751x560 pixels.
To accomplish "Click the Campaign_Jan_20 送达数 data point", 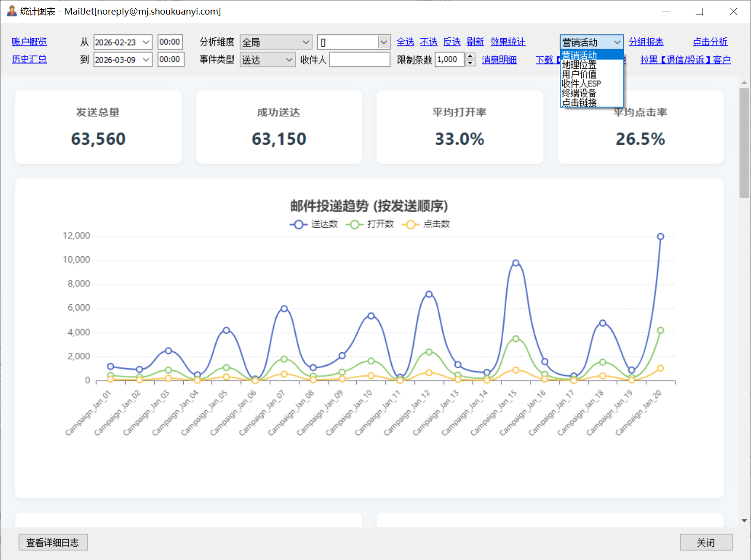I will 660,236.
